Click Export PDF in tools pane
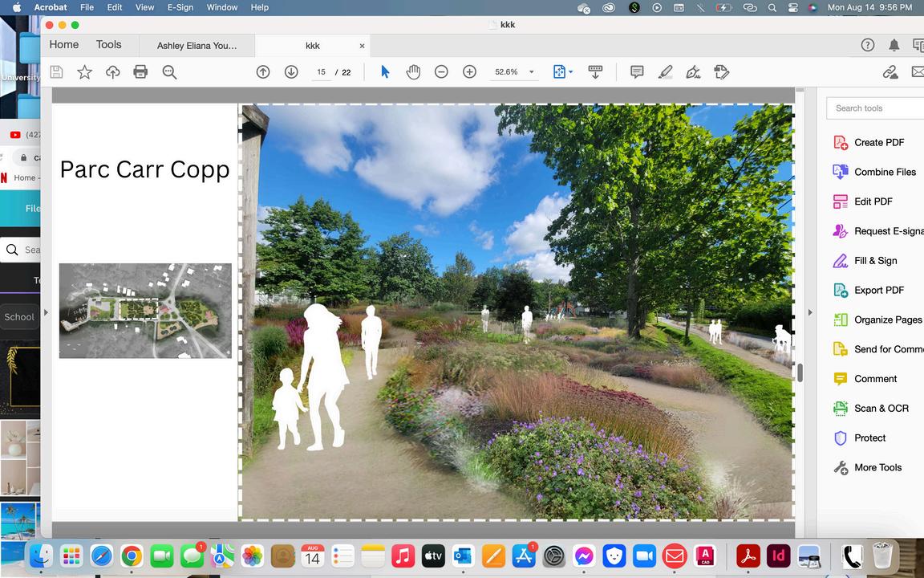This screenshot has height=578, width=924. pyautogui.click(x=878, y=290)
